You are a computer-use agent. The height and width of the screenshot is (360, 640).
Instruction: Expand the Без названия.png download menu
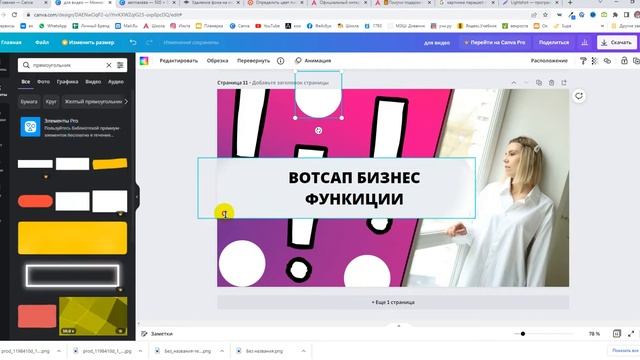point(303,351)
